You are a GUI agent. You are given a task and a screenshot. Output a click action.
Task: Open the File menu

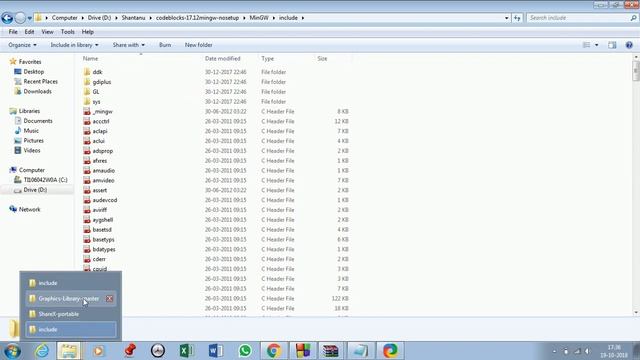[13, 32]
